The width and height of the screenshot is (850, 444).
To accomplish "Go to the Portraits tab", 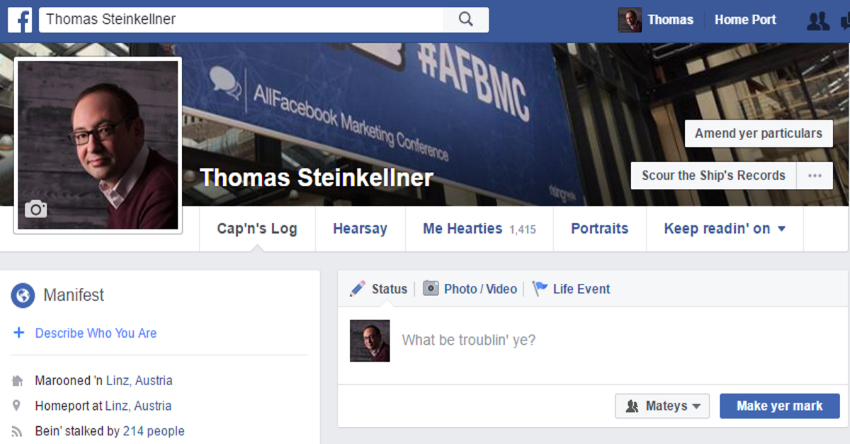I will 599,229.
